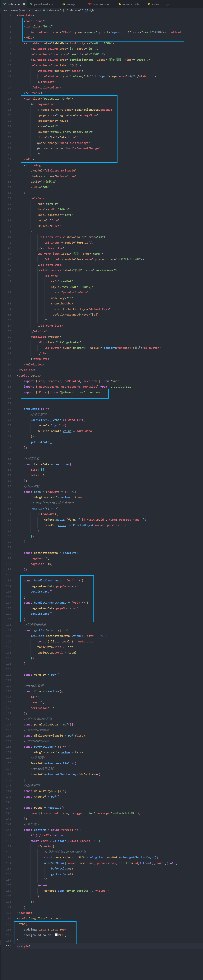This screenshot has width=203, height=980.
Task: Open the 'auth' breadcrumb folder
Action: click(x=24, y=10)
